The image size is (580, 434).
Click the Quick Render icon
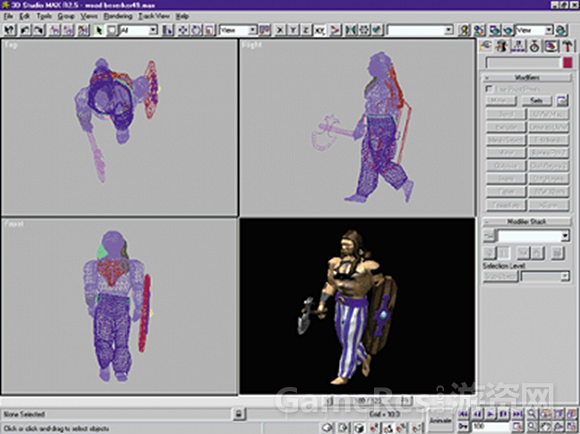(x=508, y=30)
